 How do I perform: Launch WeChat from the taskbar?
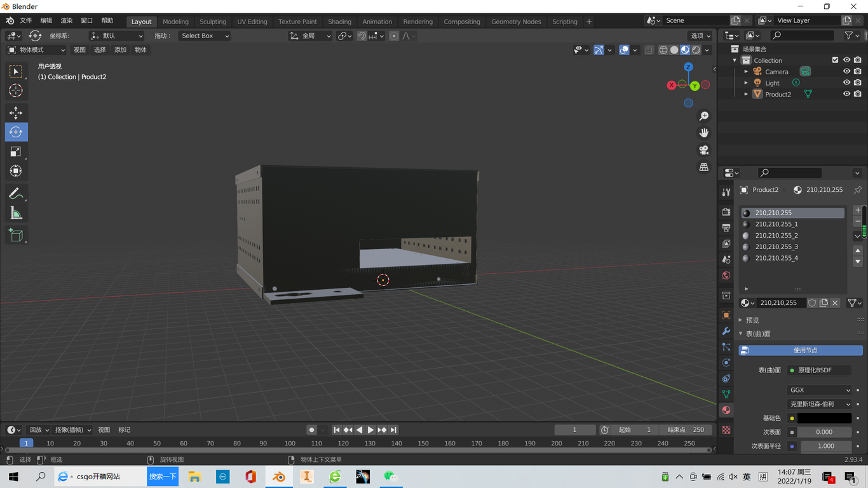click(391, 477)
